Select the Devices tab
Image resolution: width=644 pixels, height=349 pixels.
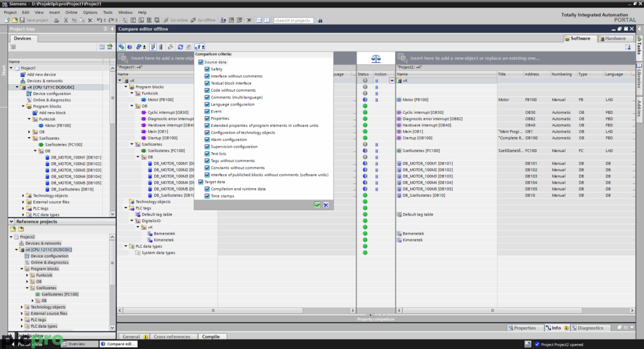tap(22, 38)
